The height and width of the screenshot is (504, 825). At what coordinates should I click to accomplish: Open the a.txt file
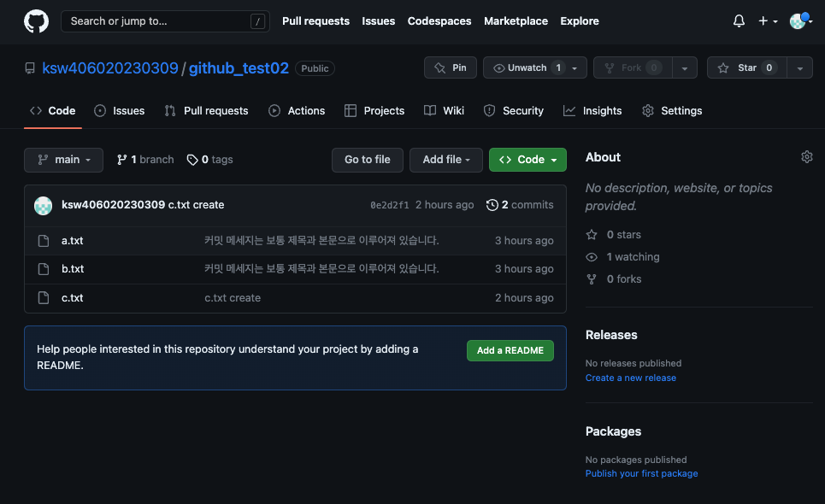click(x=72, y=241)
